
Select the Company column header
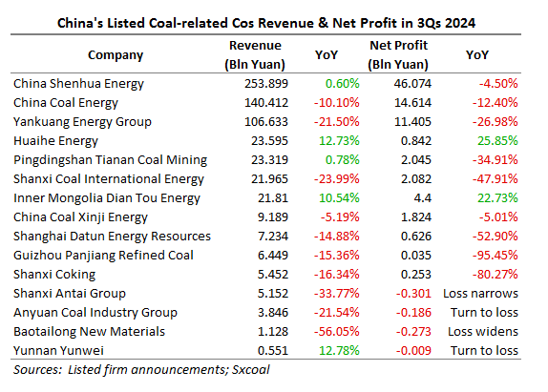116,55
